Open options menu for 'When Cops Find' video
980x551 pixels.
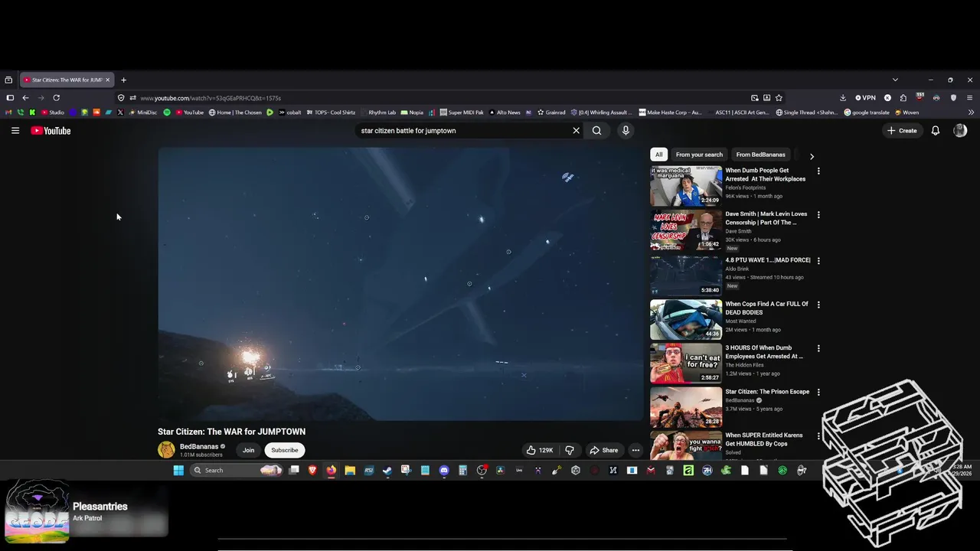818,305
